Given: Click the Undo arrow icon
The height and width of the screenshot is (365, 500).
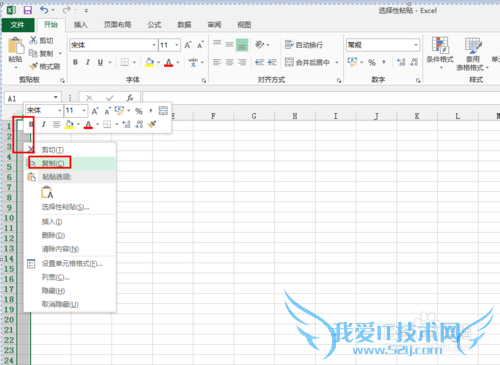Looking at the screenshot, I should point(44,10).
